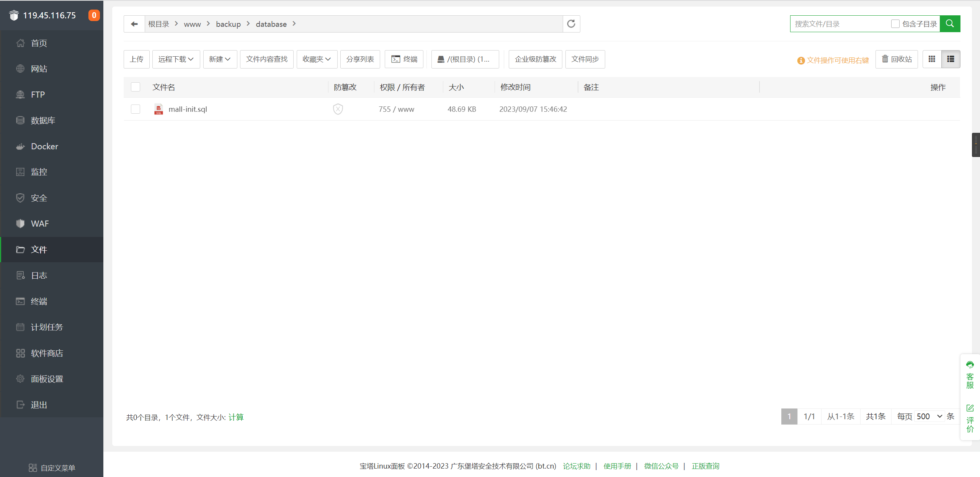Refresh the current directory listing

571,24
